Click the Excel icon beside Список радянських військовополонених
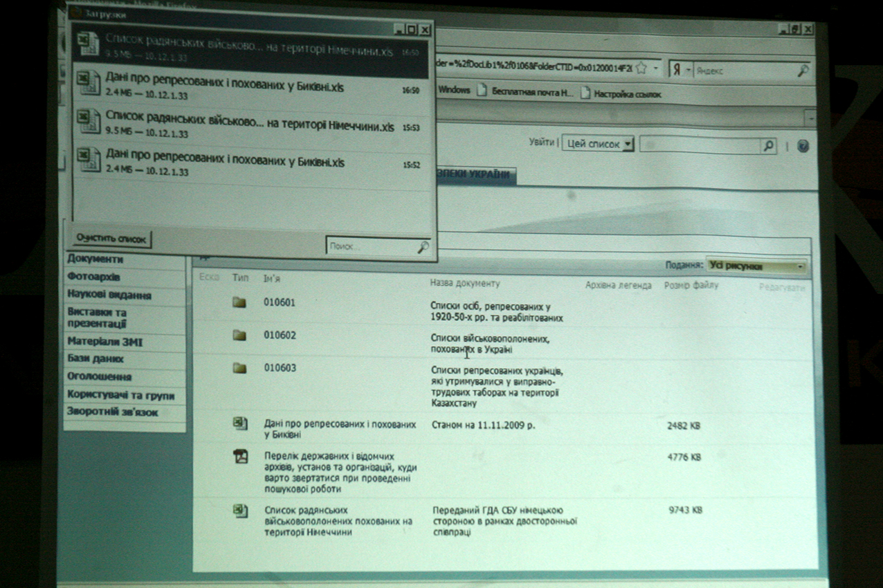This screenshot has height=588, width=883. tap(240, 511)
